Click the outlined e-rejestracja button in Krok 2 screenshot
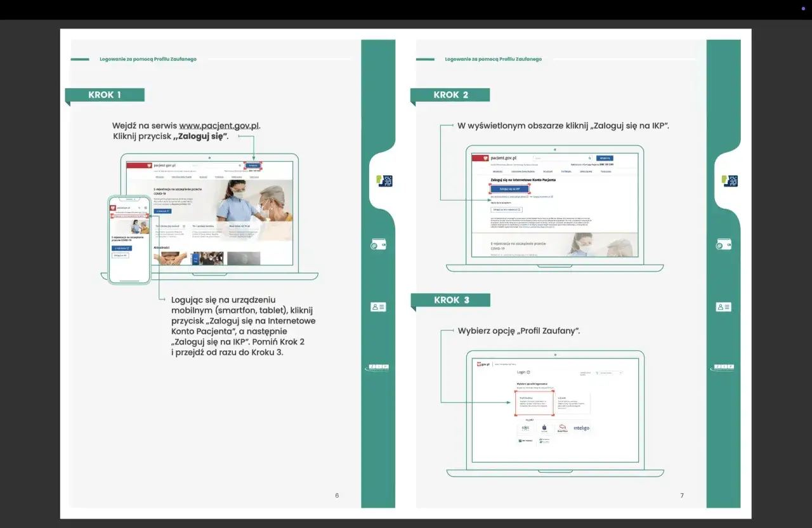This screenshot has height=528, width=812. 507,209
